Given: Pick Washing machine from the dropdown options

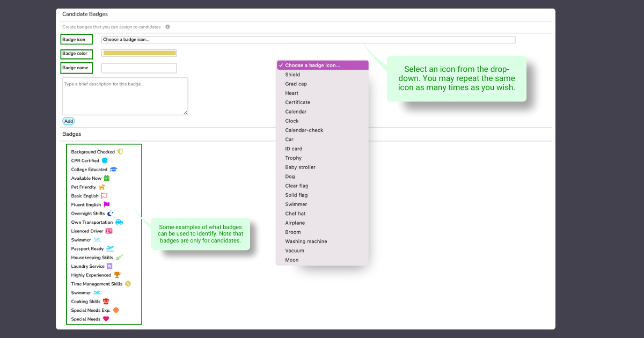Looking at the screenshot, I should [306, 241].
